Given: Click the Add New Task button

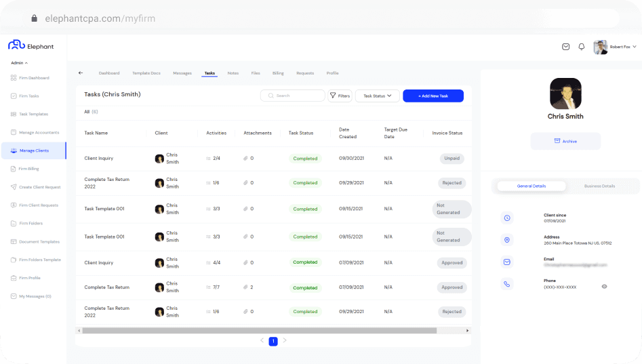Looking at the screenshot, I should (x=433, y=96).
